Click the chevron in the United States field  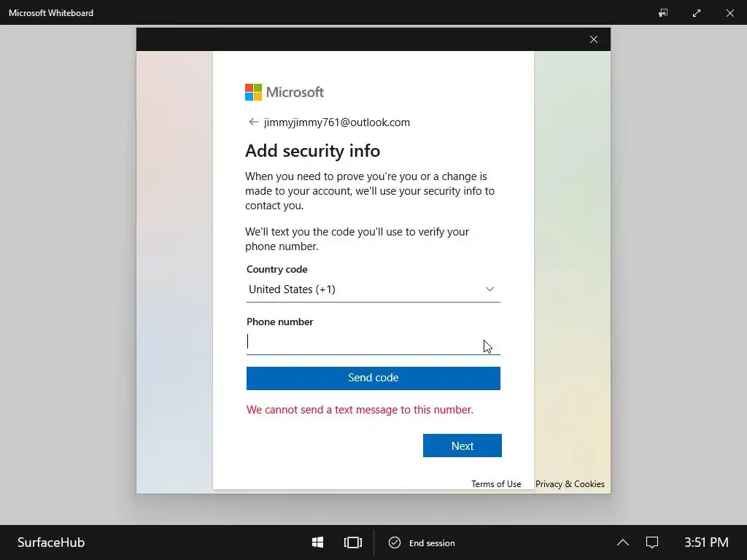[x=489, y=289]
